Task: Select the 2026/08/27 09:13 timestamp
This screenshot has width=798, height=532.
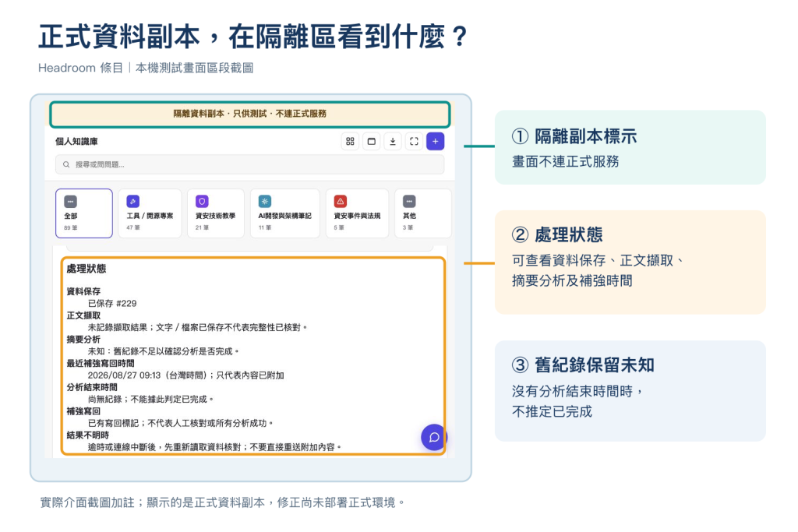Action: coord(185,375)
